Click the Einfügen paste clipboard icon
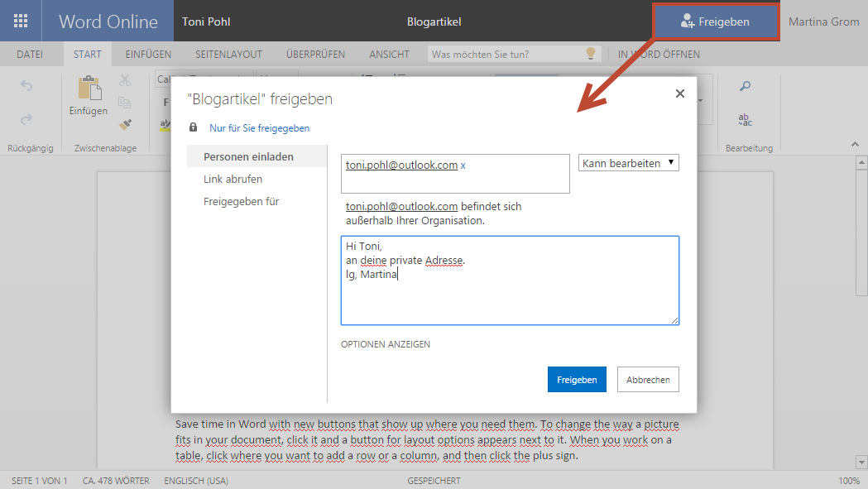The height and width of the screenshot is (489, 868). (x=88, y=89)
